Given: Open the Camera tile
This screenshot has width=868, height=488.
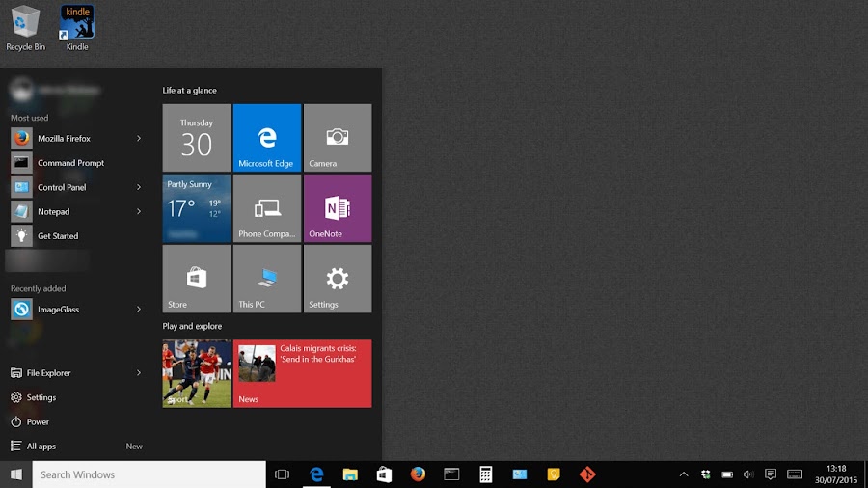Looking at the screenshot, I should coord(338,138).
